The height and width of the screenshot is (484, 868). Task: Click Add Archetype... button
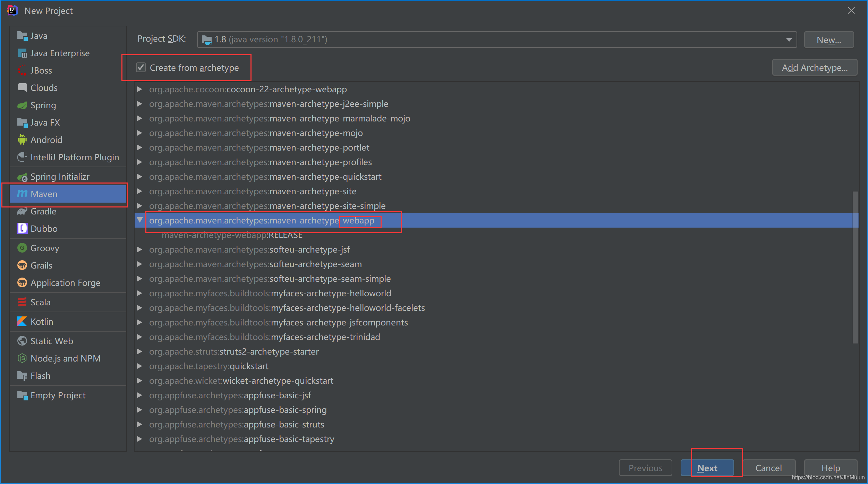click(x=815, y=67)
